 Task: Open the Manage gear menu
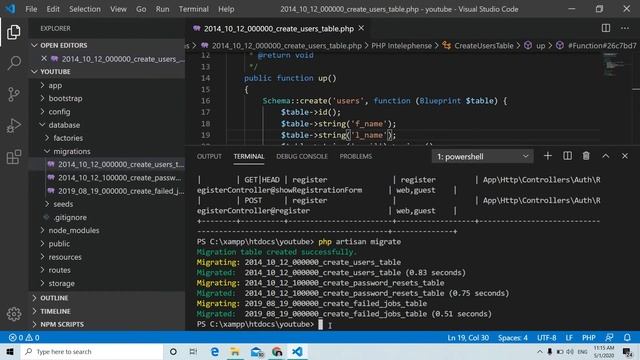click(x=14, y=313)
